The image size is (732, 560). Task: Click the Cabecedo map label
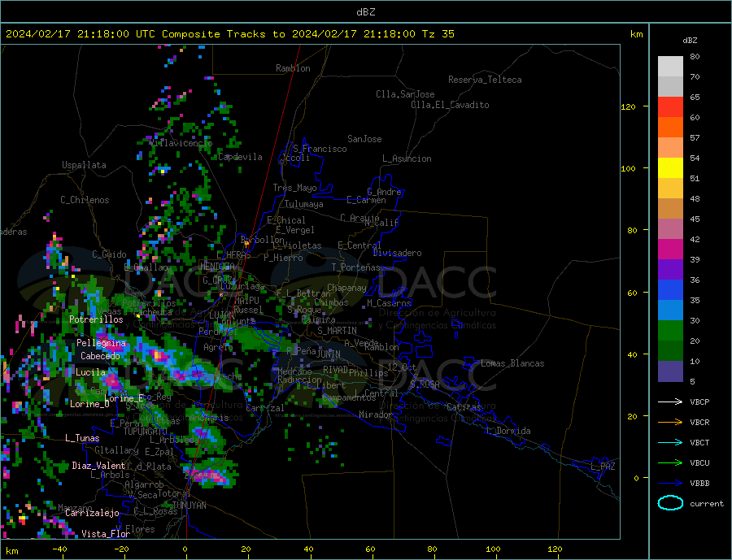coord(100,356)
